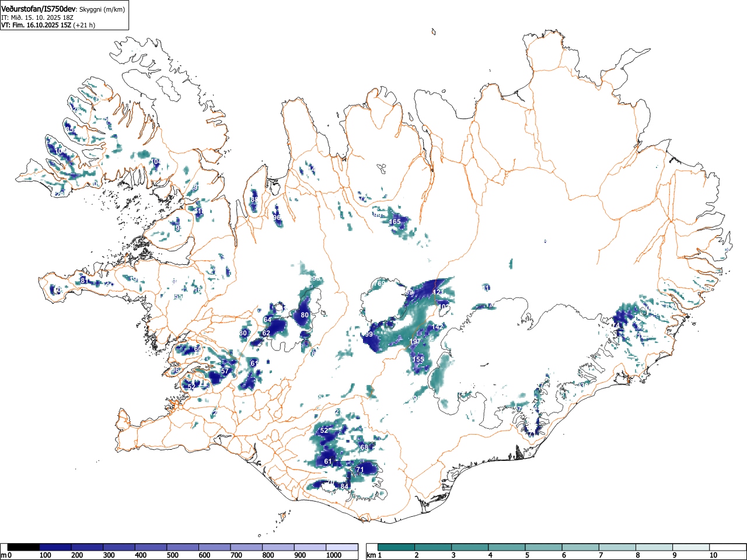Image resolution: width=747 pixels, height=560 pixels.
Task: Click the 62 visibility value on map
Action: point(266,333)
